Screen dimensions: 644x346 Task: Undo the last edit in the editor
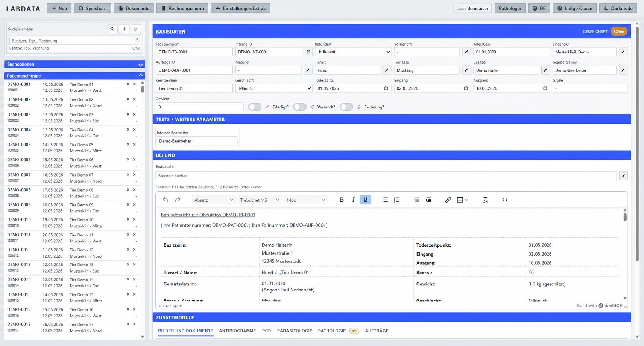pyautogui.click(x=166, y=200)
